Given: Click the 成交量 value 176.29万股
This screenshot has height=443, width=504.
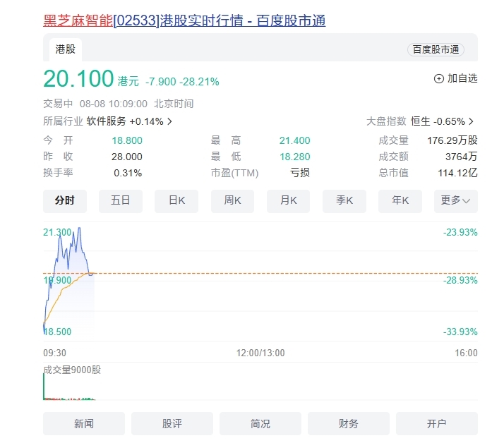Looking at the screenshot, I should [452, 140].
